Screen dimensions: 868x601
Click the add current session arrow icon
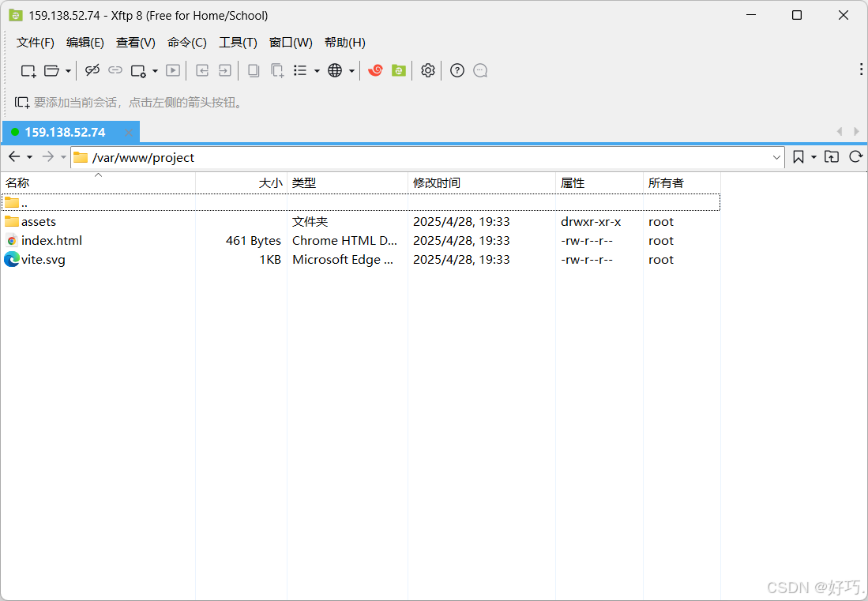[22, 103]
